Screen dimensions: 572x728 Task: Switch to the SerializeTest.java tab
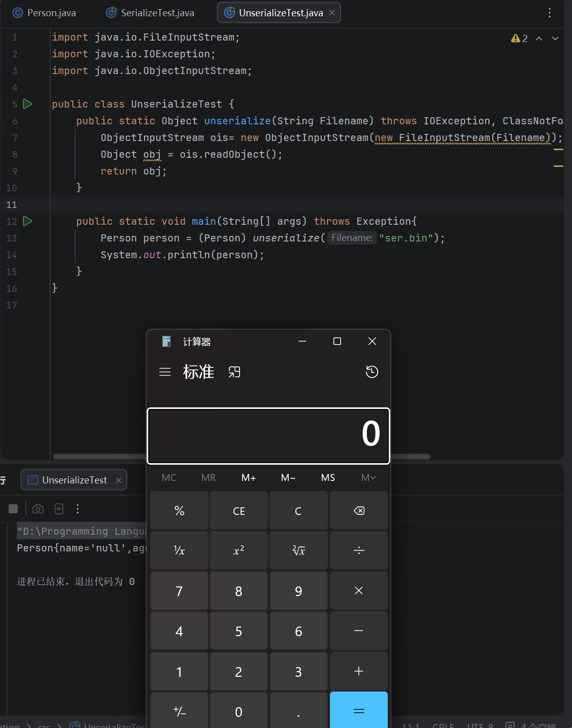point(151,13)
